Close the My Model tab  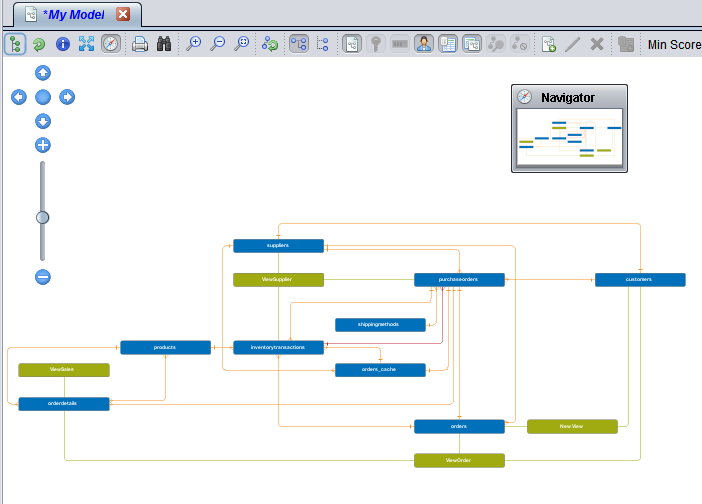(123, 14)
